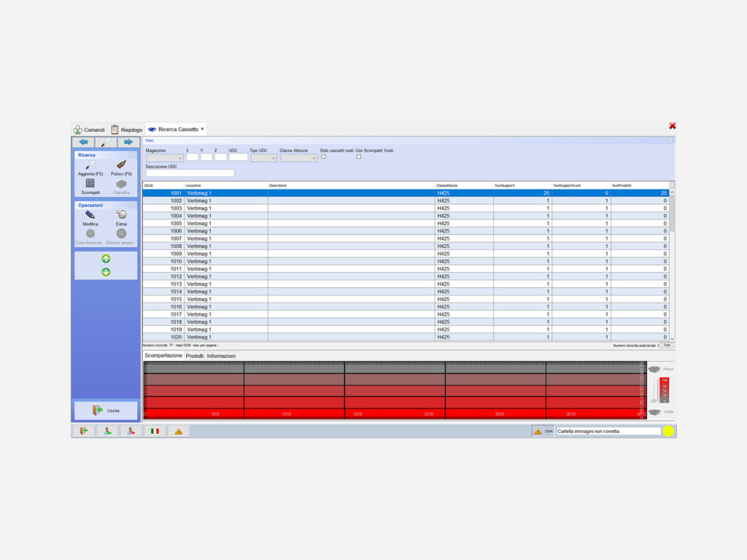Switch to the Prodotti tab

[194, 356]
